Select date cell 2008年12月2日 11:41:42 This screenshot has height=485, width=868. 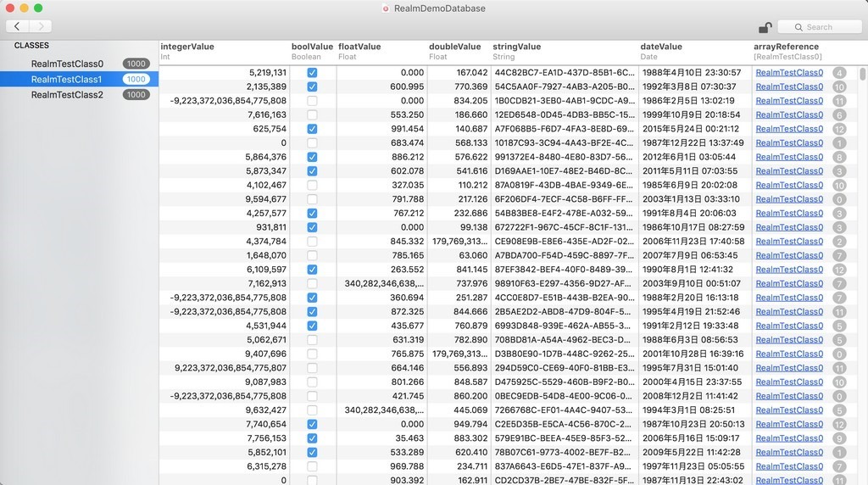coord(695,396)
